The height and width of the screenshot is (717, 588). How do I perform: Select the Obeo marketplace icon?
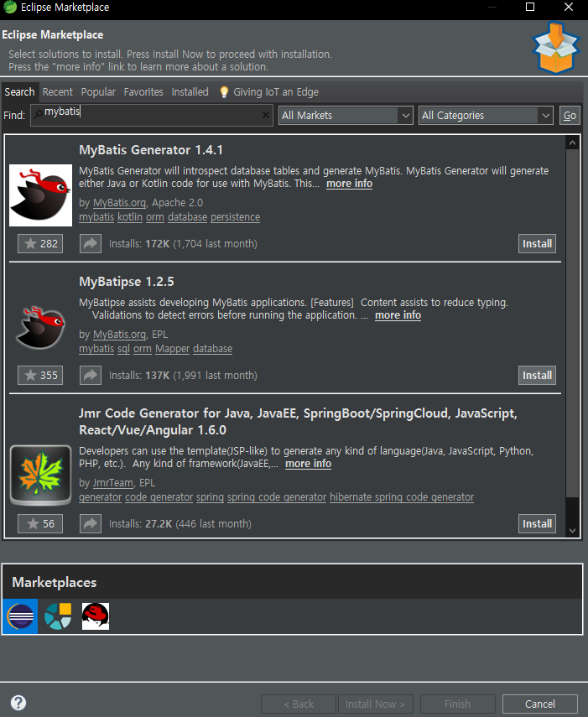click(58, 616)
